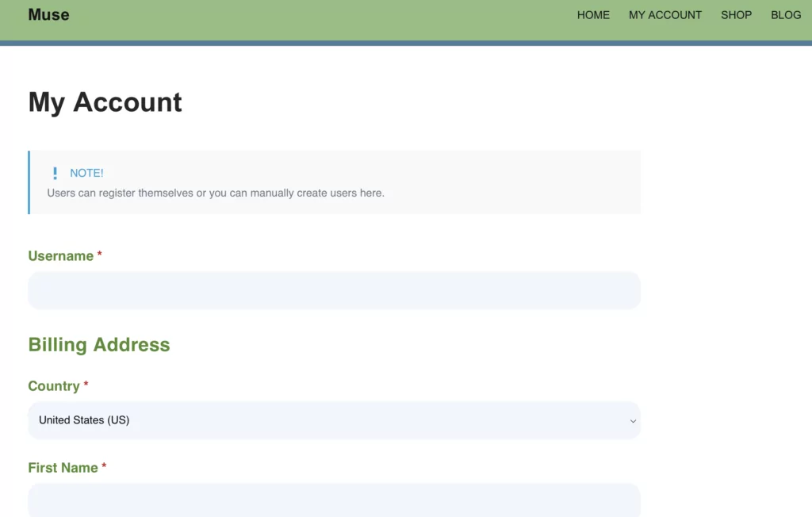Focus the Username input field
The image size is (812, 517).
coord(334,290)
